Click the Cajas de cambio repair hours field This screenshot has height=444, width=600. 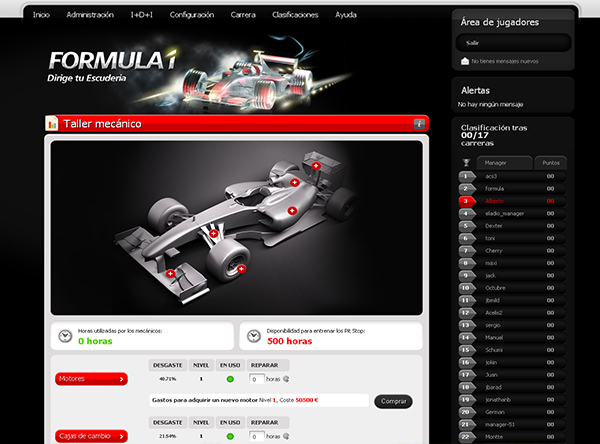(257, 436)
